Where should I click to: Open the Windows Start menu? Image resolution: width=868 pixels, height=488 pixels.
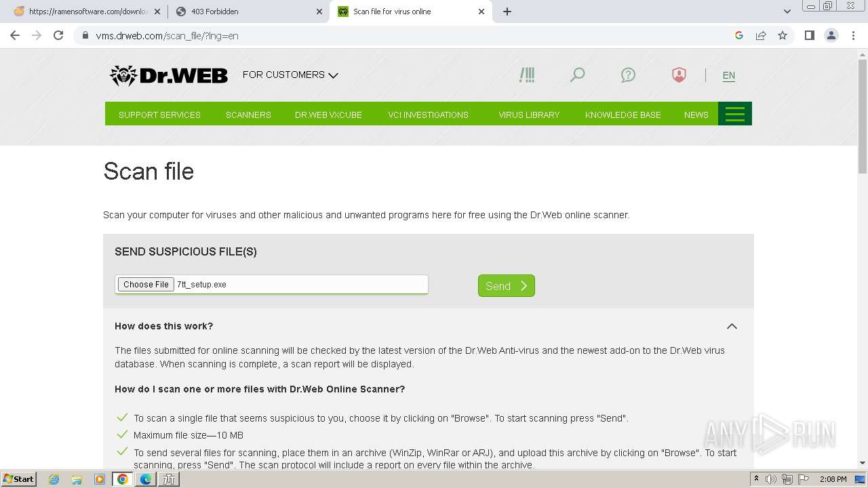coord(19,479)
